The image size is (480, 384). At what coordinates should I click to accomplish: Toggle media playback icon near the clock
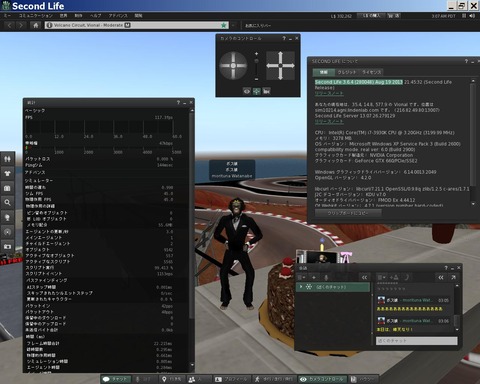464,16
